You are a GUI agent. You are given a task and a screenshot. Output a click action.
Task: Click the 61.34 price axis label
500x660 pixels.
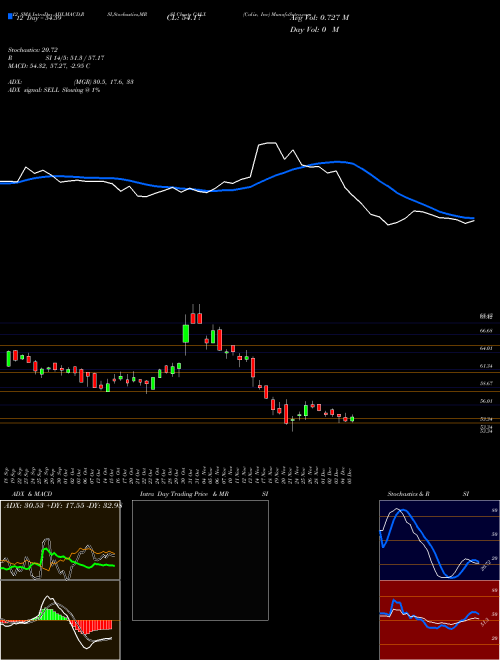point(486,366)
